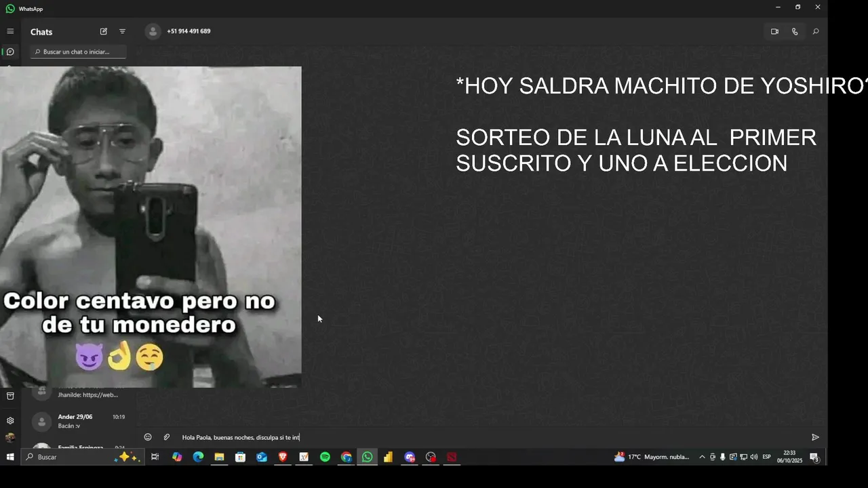Click the search chat field
The height and width of the screenshot is (488, 868).
coord(78,52)
